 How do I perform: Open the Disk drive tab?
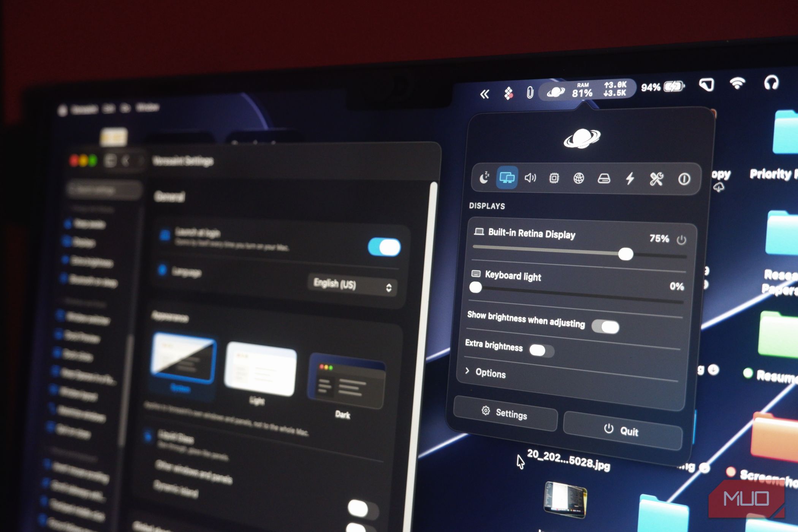604,179
